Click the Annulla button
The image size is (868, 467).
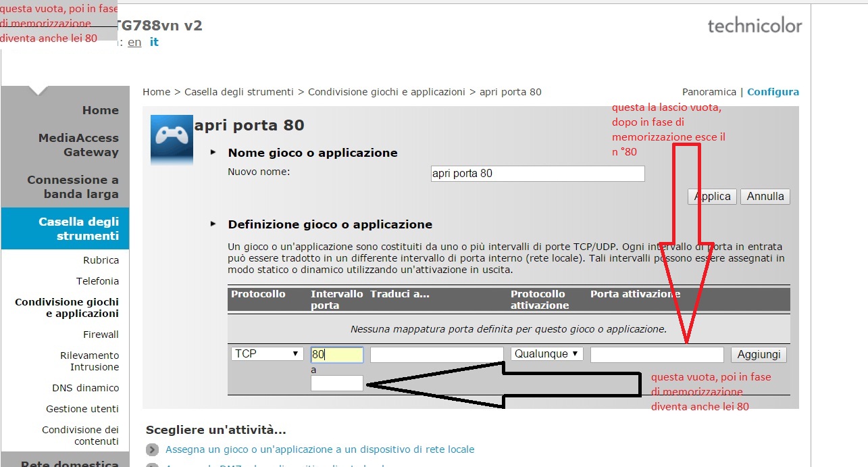click(x=765, y=197)
